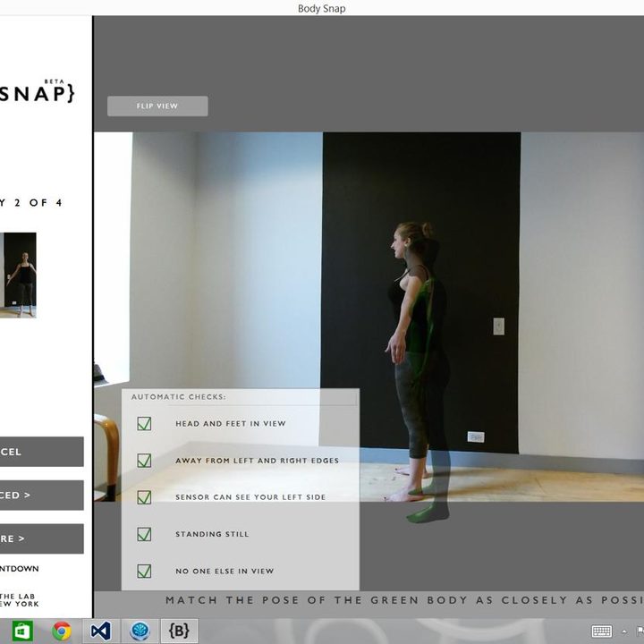Toggle the No One Else in View checkbox
The image size is (644, 644).
coord(144,571)
